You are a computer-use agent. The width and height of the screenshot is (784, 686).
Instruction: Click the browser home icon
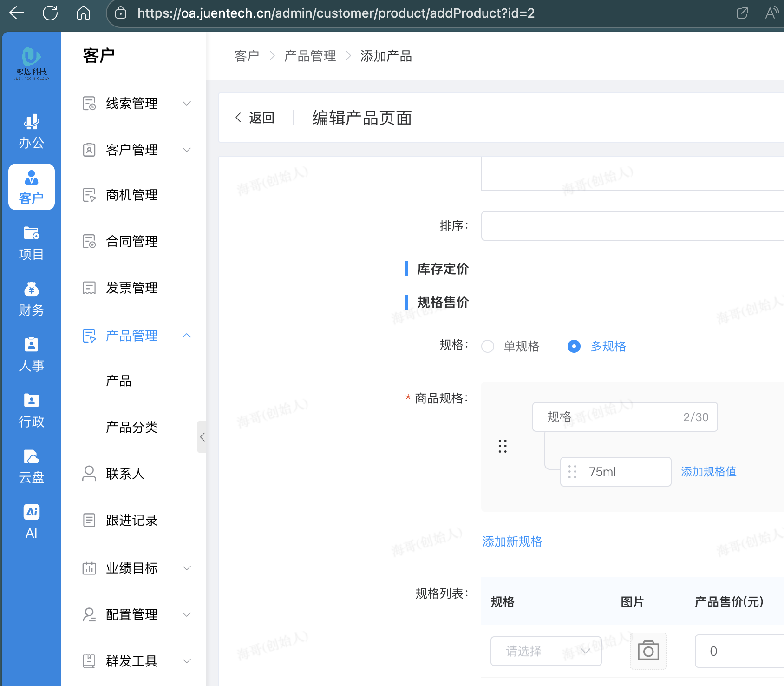[x=84, y=13]
